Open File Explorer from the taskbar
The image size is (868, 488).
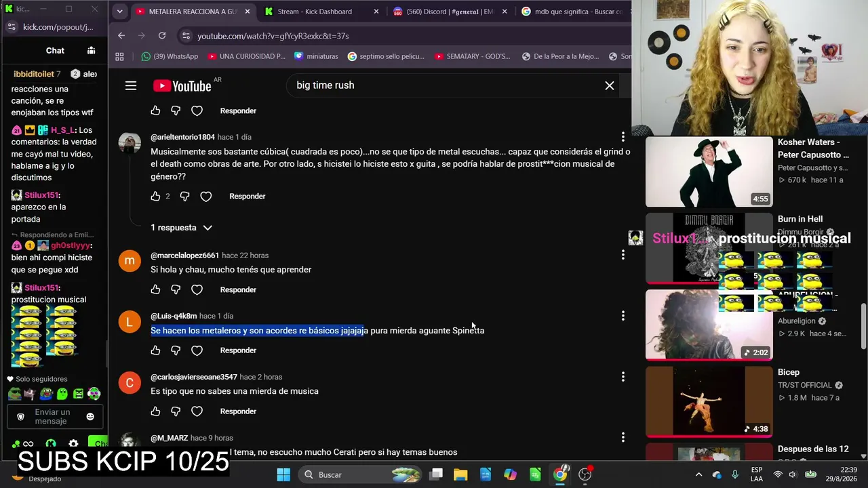coord(460,474)
